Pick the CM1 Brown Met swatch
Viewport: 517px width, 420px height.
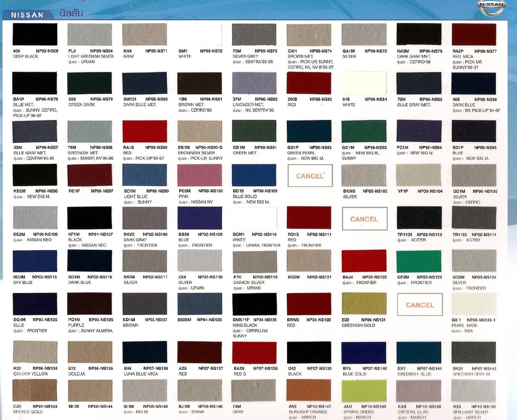pyautogui.click(x=309, y=34)
